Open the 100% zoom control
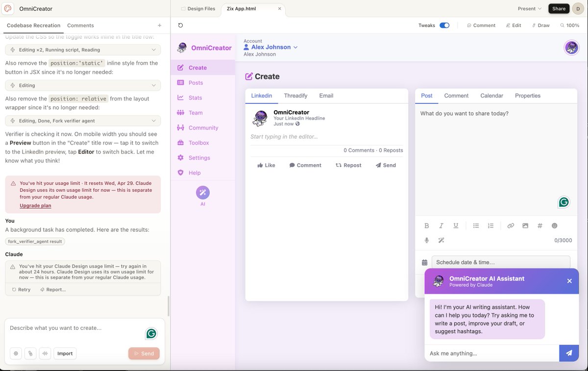 tap(569, 25)
